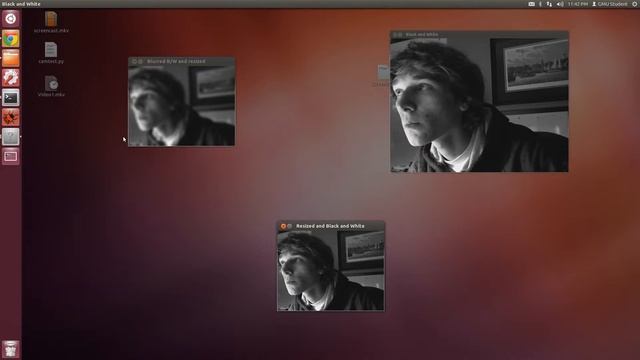
Task: Click the grey running application launcher icon
Action: click(11, 137)
